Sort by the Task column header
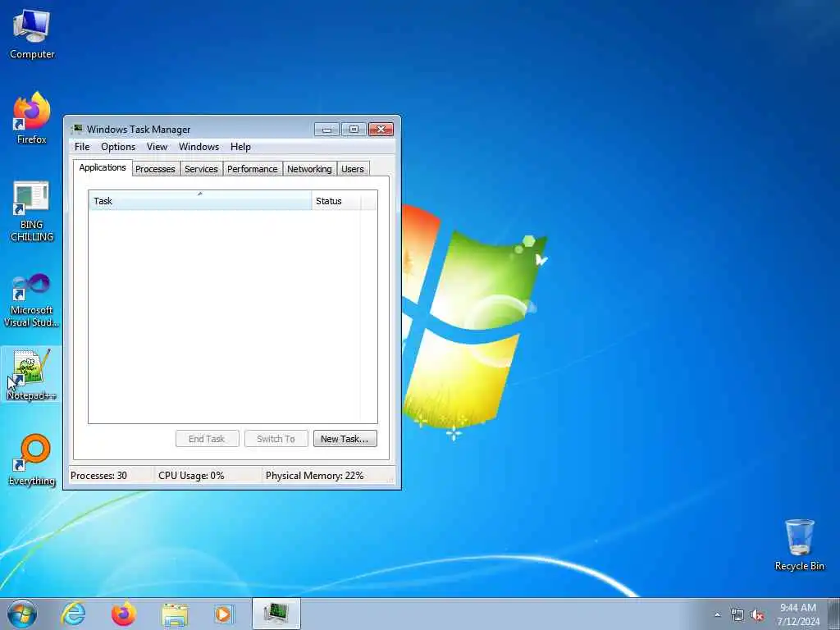Screen dimensions: 840x630 tap(200, 201)
